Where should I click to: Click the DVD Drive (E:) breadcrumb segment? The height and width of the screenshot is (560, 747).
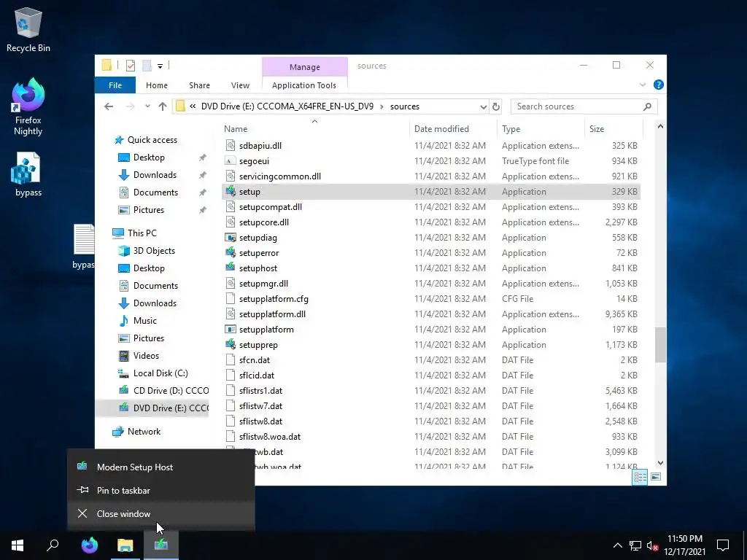click(x=287, y=106)
